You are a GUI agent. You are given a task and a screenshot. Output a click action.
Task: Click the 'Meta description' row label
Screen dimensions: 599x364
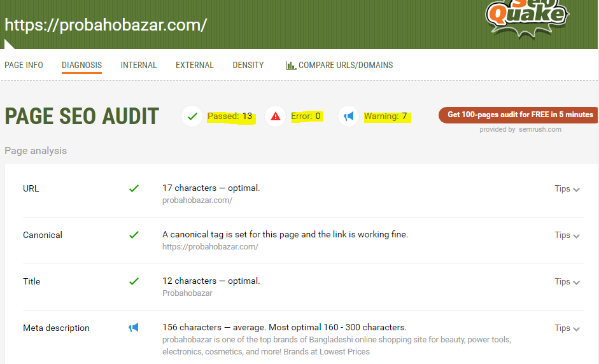point(56,328)
